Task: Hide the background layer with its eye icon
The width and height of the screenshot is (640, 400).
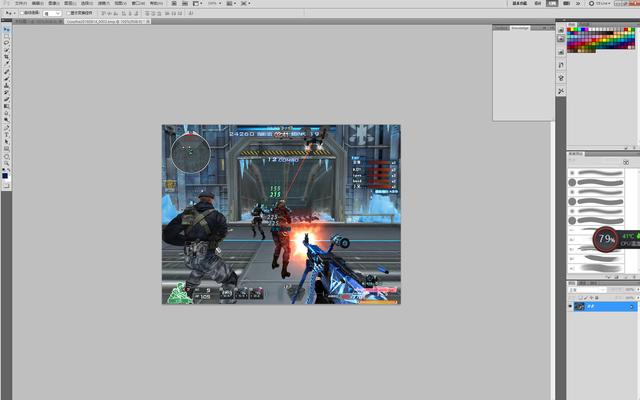Action: [x=570, y=306]
